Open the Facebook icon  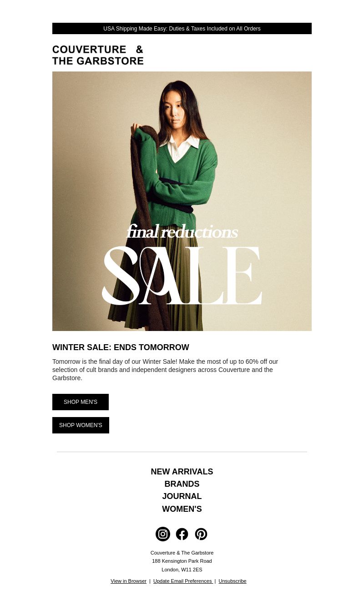[182, 534]
